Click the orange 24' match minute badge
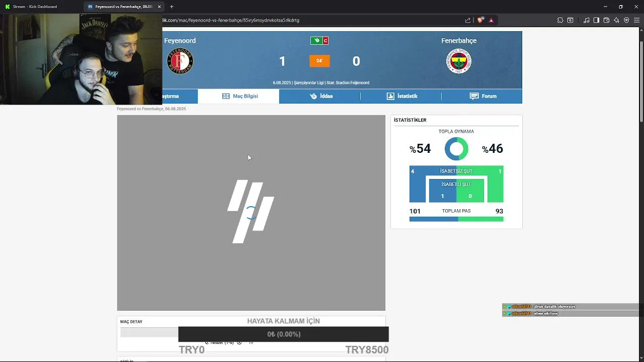The height and width of the screenshot is (362, 644). pos(319,61)
